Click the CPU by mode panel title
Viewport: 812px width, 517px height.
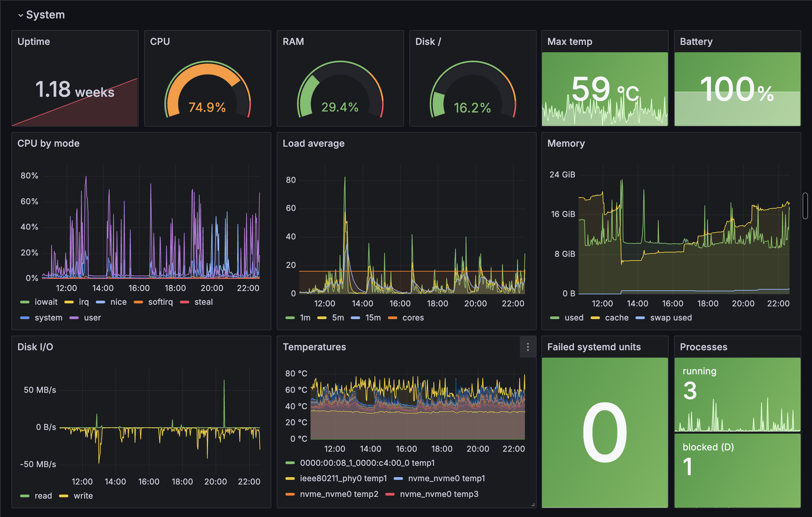click(49, 143)
